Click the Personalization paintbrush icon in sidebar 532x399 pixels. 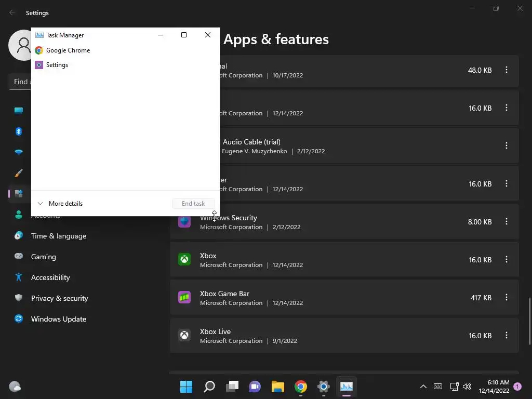click(x=19, y=173)
